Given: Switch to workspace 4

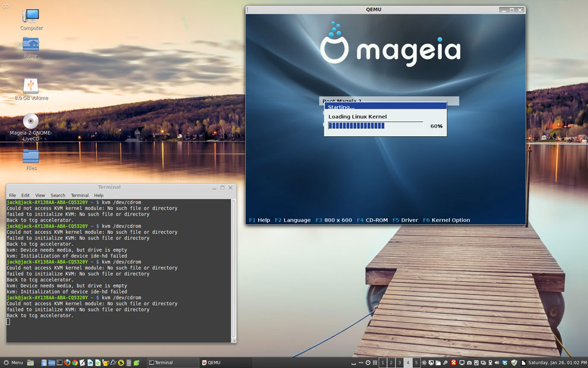Looking at the screenshot, I should 407,363.
